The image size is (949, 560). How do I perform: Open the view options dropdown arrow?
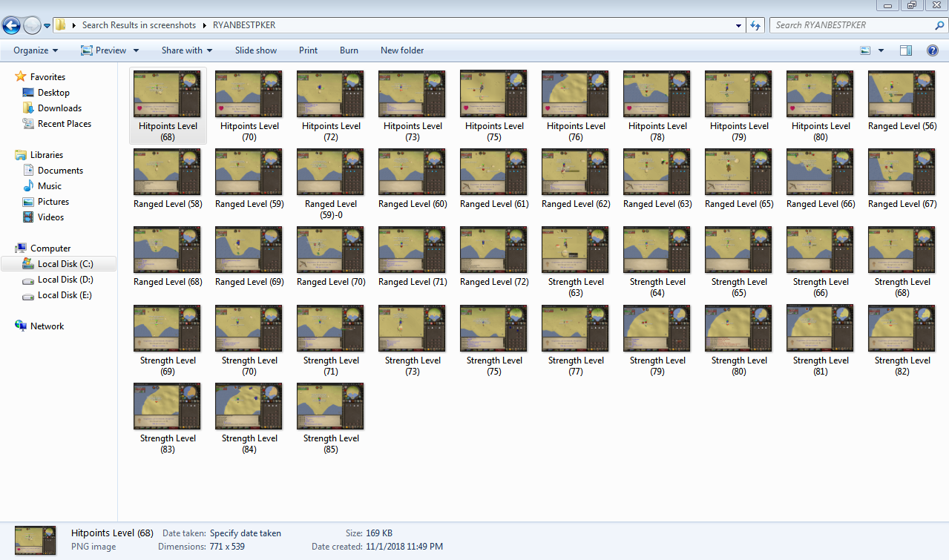coord(881,50)
